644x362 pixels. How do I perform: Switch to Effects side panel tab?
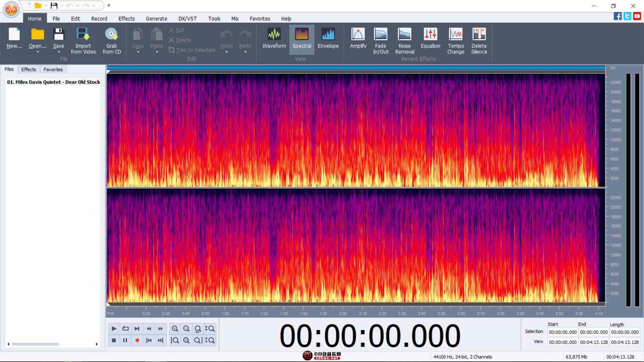click(x=29, y=69)
